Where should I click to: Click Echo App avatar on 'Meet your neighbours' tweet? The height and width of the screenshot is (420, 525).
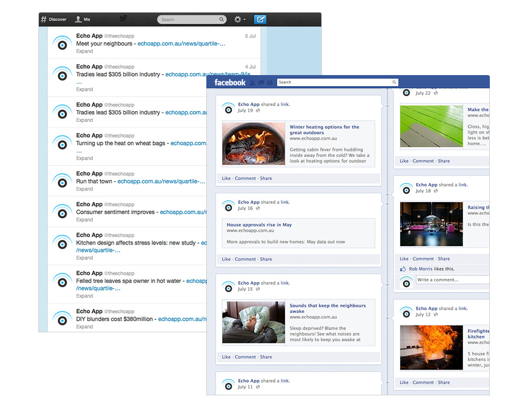62,43
